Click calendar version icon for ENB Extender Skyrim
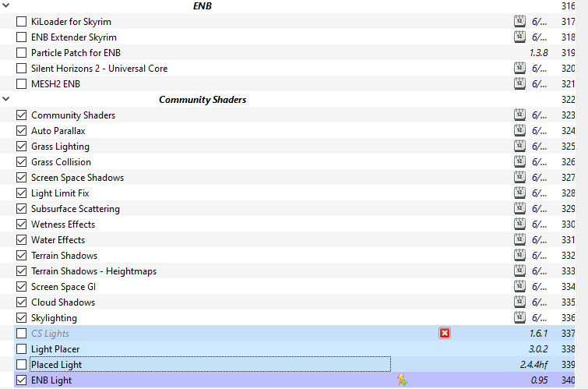 pyautogui.click(x=519, y=37)
